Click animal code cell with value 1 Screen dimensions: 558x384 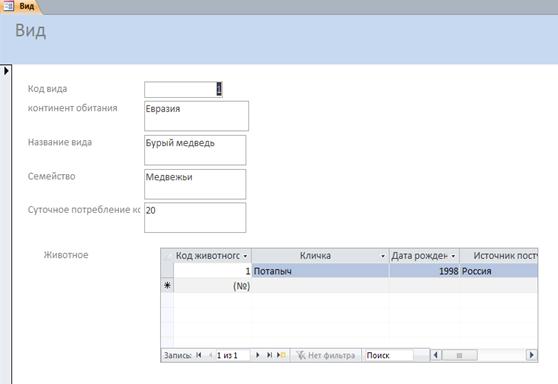(x=212, y=271)
